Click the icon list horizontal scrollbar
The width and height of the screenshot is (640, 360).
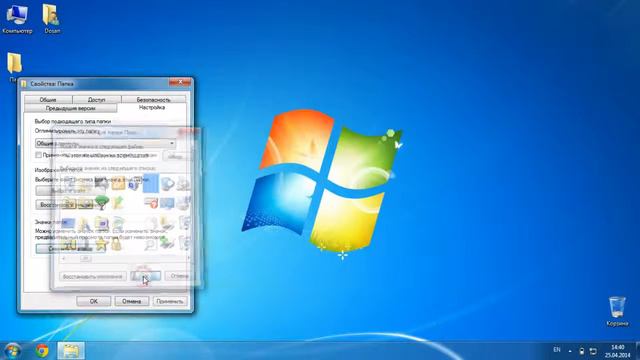125,258
